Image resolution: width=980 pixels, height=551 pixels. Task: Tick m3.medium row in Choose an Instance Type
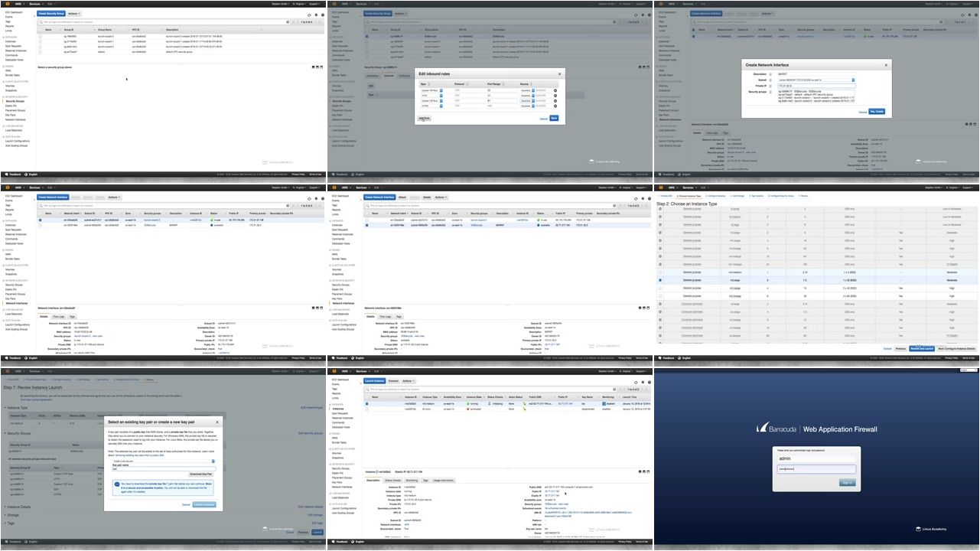pos(660,272)
